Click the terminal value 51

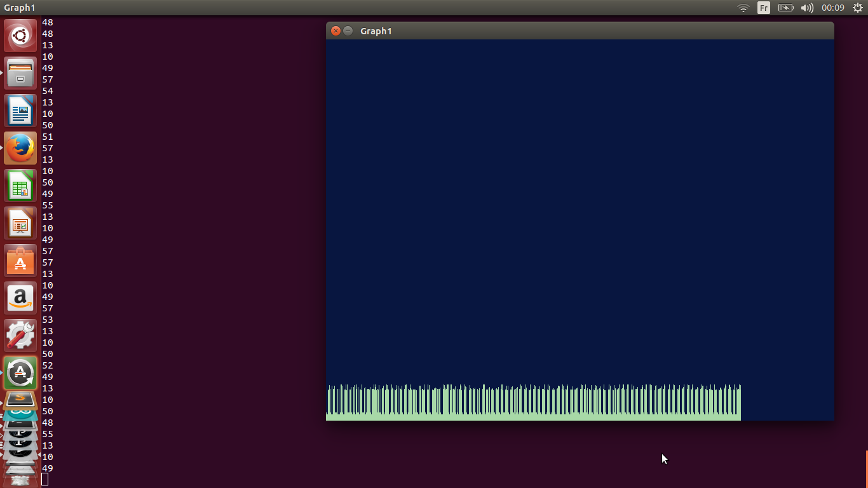point(48,137)
